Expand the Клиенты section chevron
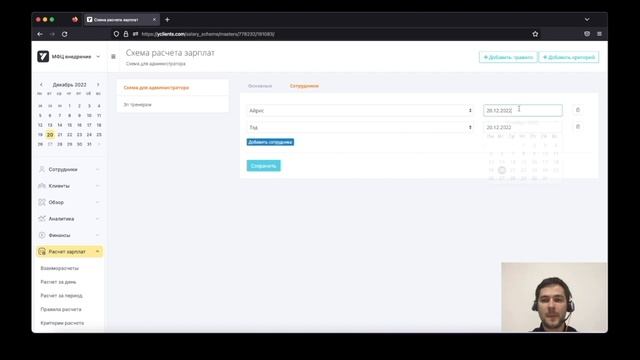Image resolution: width=640 pixels, height=360 pixels. pyautogui.click(x=98, y=186)
